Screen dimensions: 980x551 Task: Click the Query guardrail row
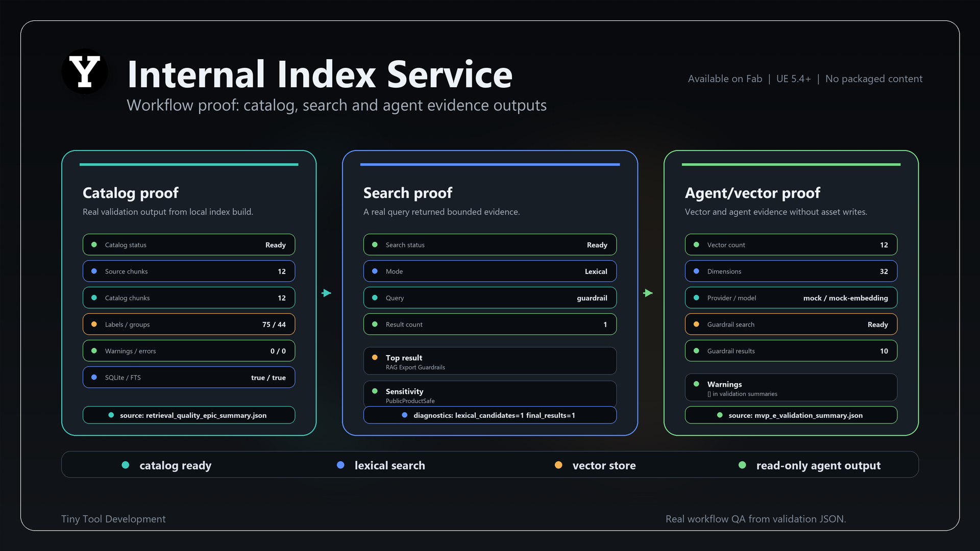tap(490, 298)
